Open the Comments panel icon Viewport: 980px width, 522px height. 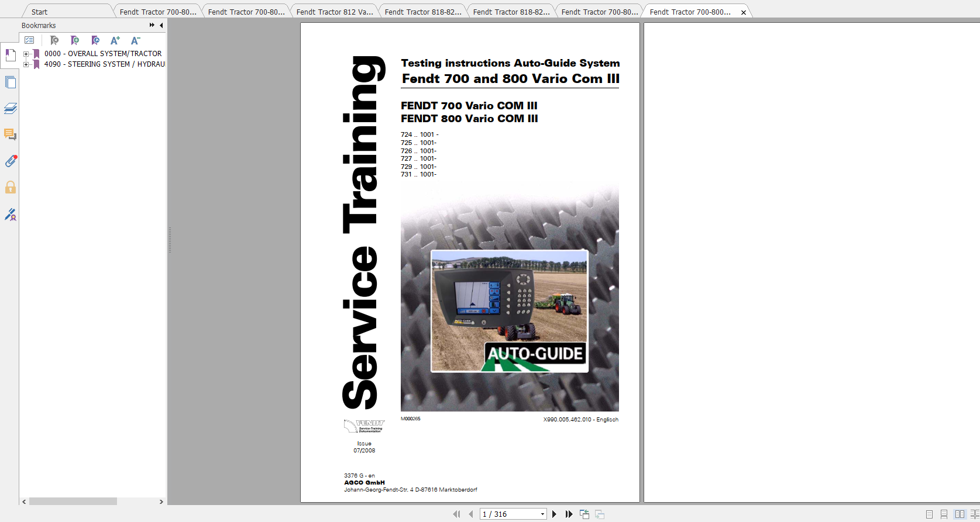(10, 134)
